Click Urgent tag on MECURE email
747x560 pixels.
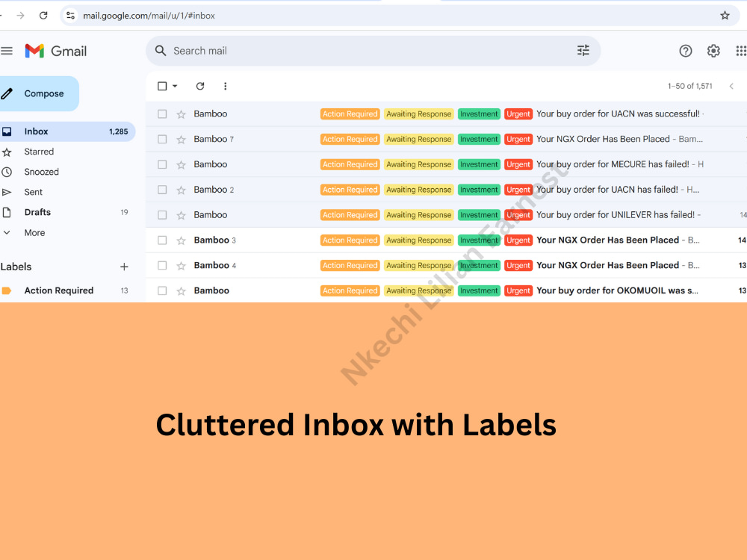click(x=518, y=164)
